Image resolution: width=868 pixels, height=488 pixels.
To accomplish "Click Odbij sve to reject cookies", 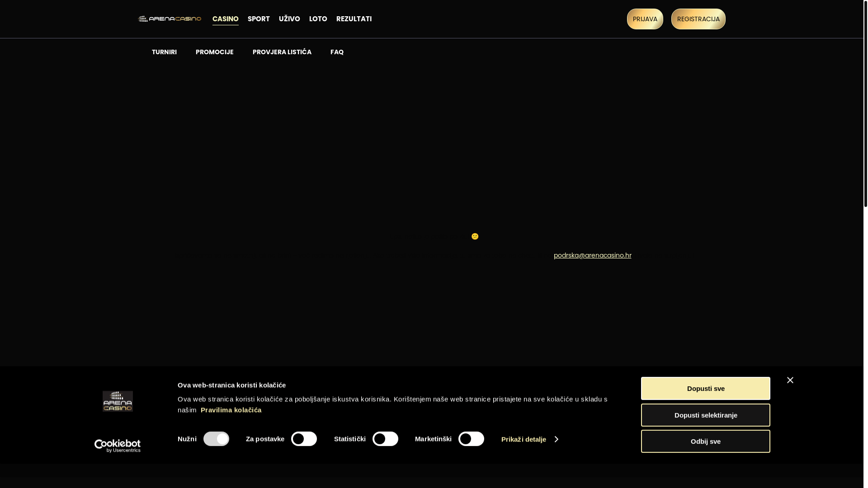I will [706, 441].
